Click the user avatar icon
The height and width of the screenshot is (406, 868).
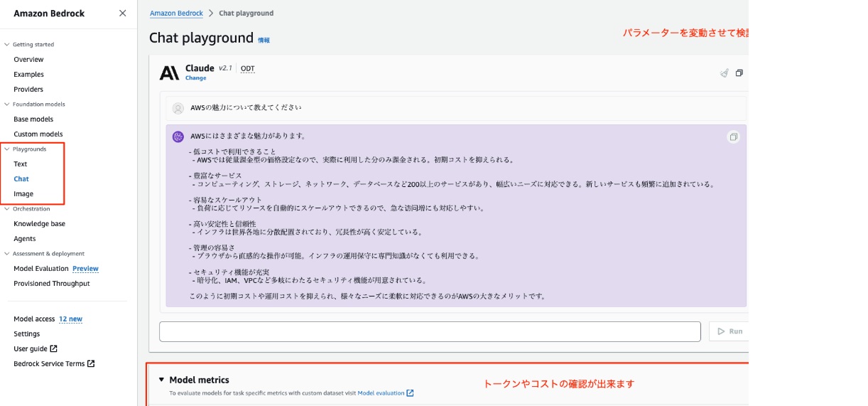pyautogui.click(x=178, y=108)
